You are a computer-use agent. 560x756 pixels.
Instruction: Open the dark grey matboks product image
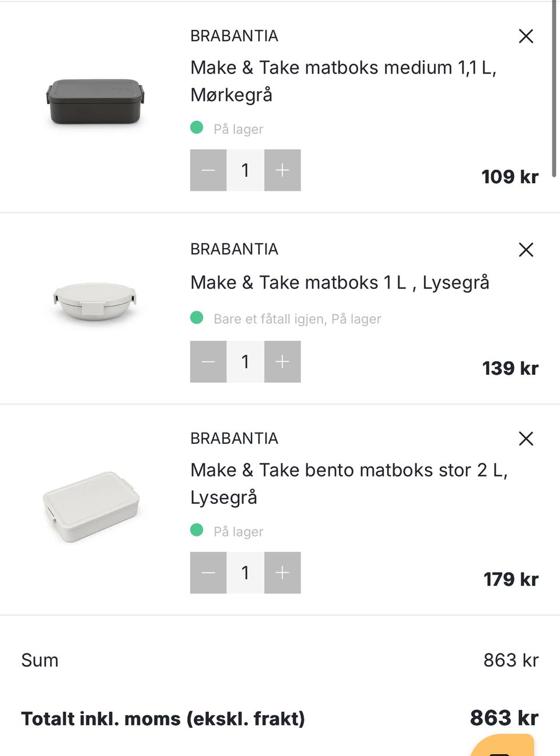[96, 102]
